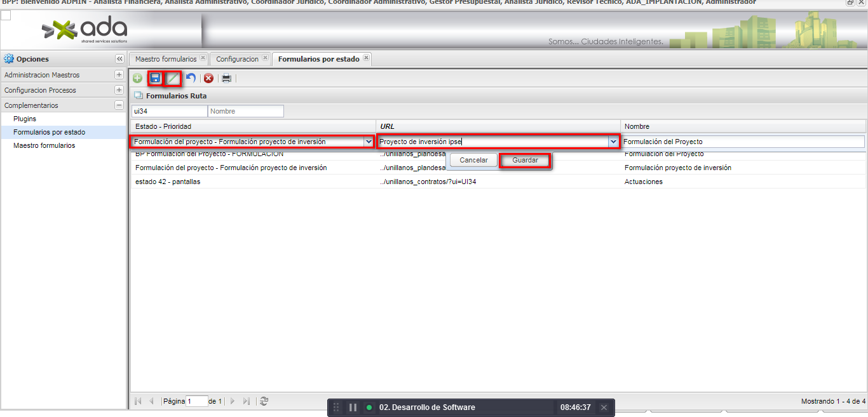868x417 pixels.
Task: Click the Mostrando 1 - 4 de 4 label
Action: [x=833, y=401]
